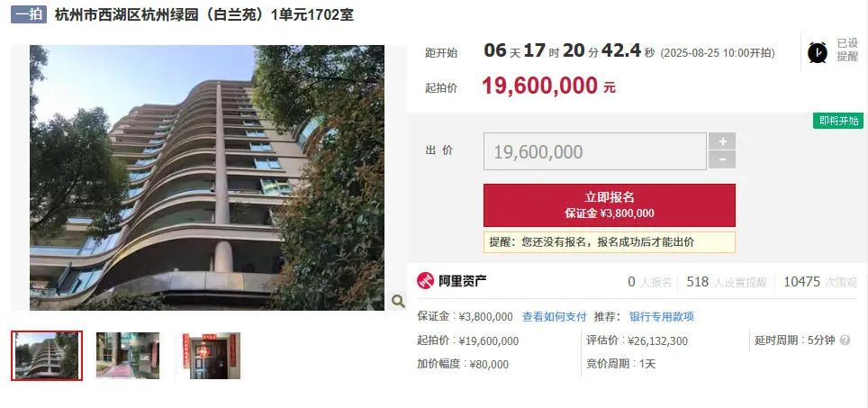Toggle the 已设提醒 reminder text
868x408 pixels.
click(x=847, y=50)
